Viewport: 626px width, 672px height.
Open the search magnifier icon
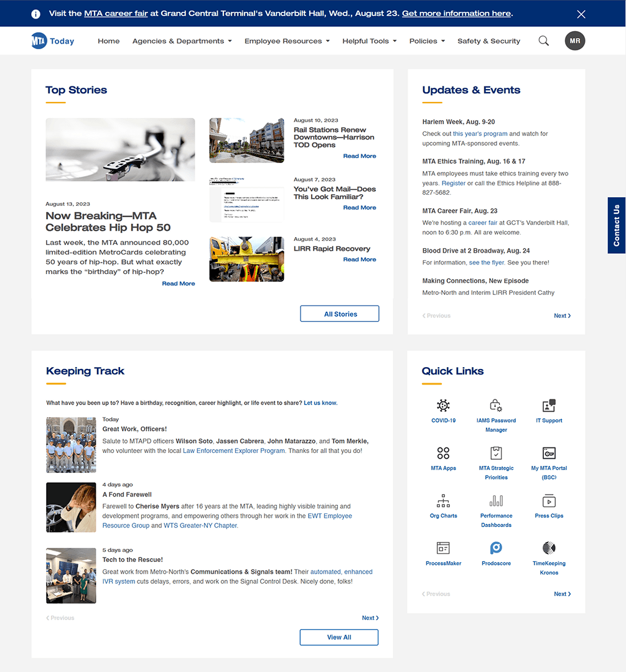click(x=543, y=40)
